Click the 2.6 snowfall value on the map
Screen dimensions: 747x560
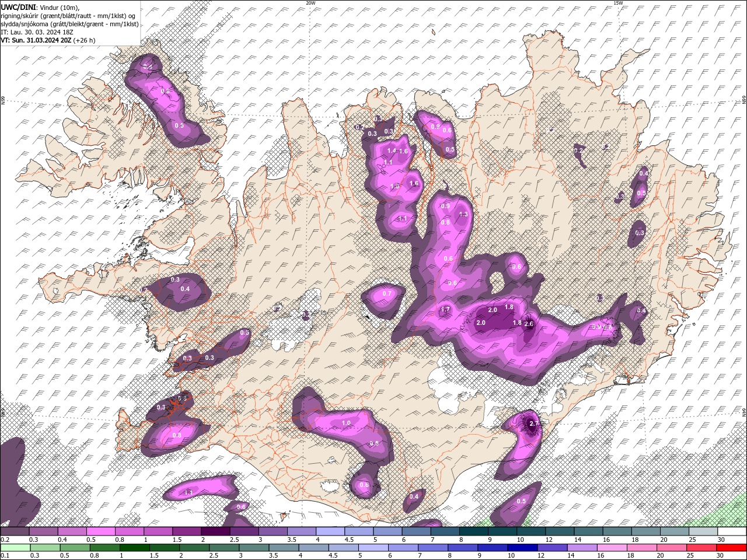pos(529,324)
